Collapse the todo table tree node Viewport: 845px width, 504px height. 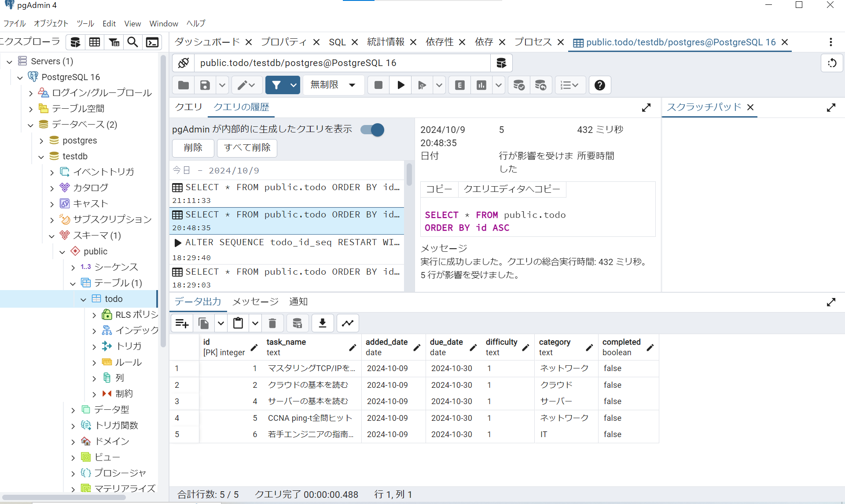(x=83, y=299)
